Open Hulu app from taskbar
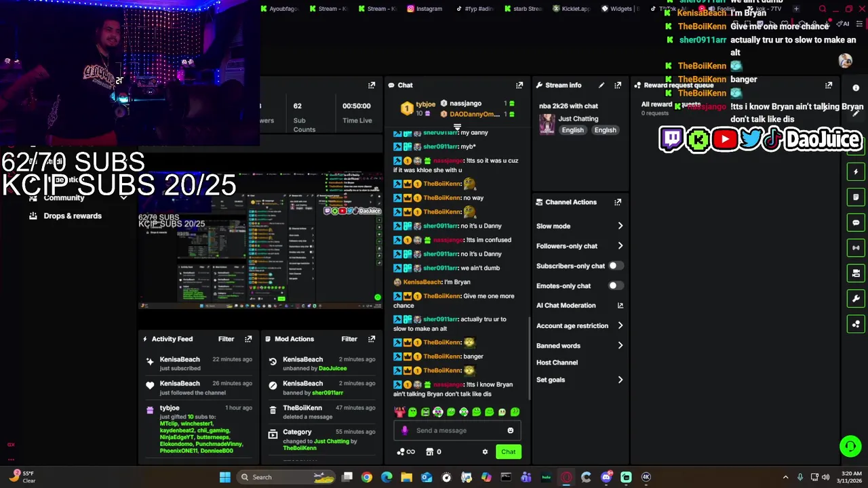Screen dimensions: 868x488 [547, 477]
